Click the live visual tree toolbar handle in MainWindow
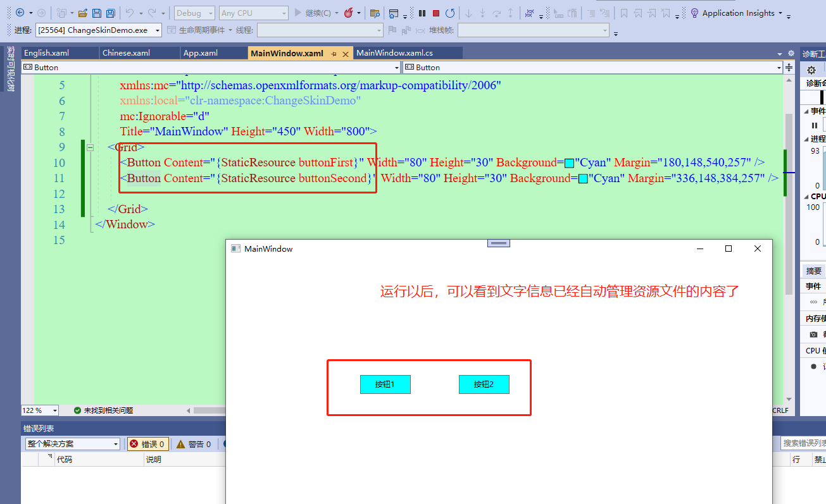Image resolution: width=826 pixels, height=504 pixels. (499, 243)
